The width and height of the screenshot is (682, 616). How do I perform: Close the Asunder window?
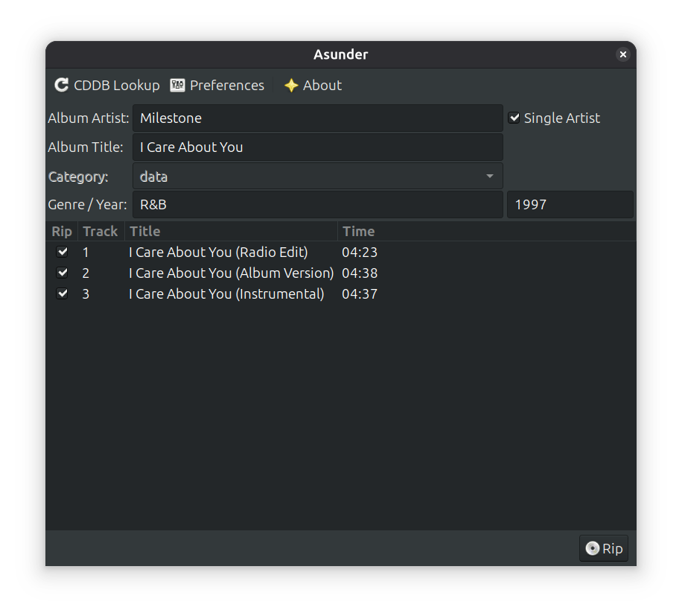[x=623, y=54]
